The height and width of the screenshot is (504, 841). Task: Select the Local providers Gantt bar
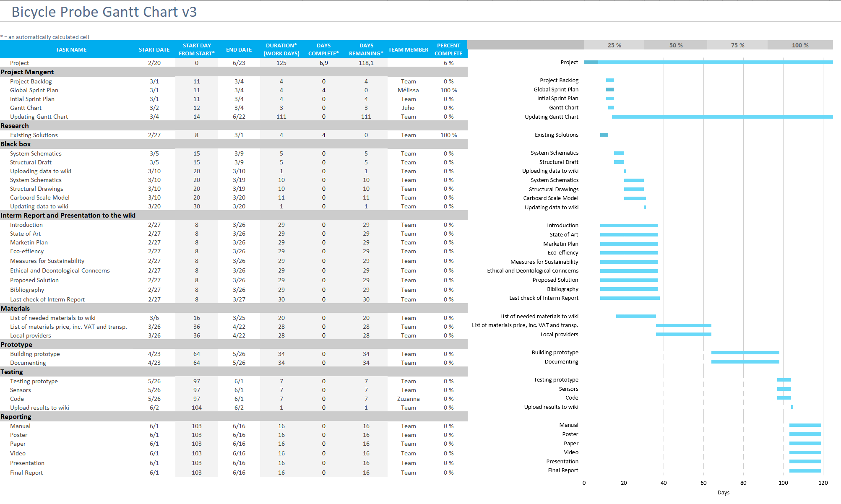tap(683, 335)
